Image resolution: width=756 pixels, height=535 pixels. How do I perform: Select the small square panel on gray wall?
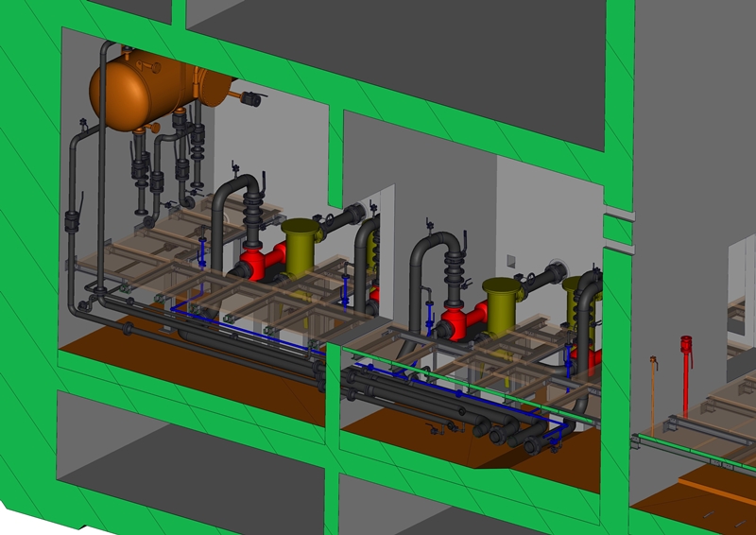click(x=511, y=262)
